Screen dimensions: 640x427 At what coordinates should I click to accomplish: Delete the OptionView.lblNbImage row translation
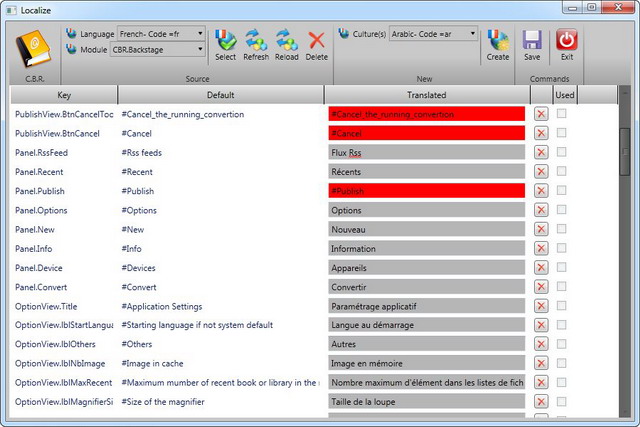(x=541, y=363)
